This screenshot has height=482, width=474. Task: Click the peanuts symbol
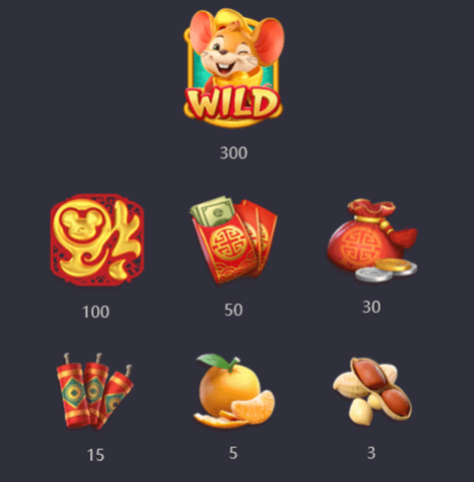pyautogui.click(x=372, y=391)
